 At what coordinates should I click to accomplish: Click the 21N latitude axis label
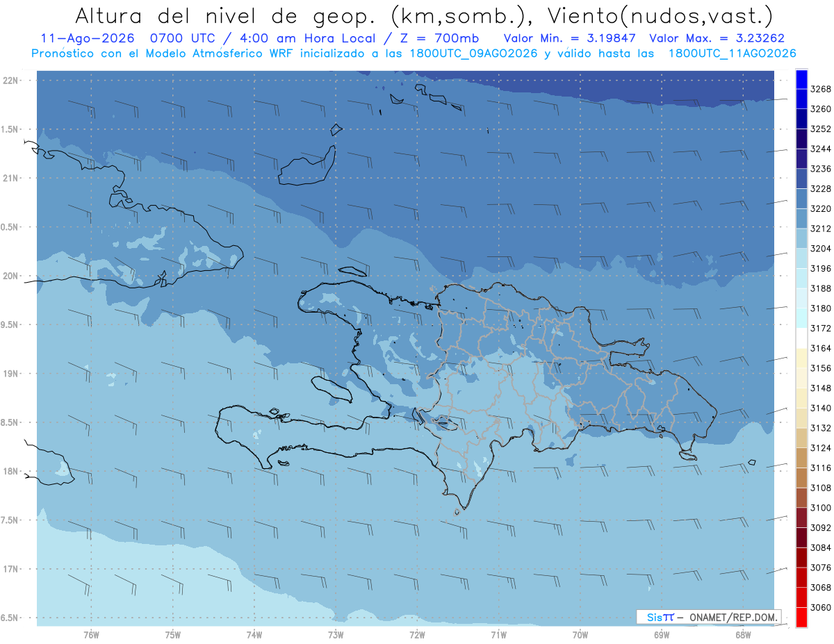pyautogui.click(x=12, y=178)
